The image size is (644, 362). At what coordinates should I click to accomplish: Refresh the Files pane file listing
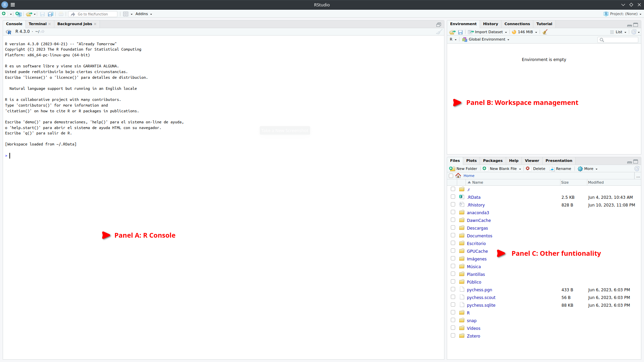tap(637, 169)
